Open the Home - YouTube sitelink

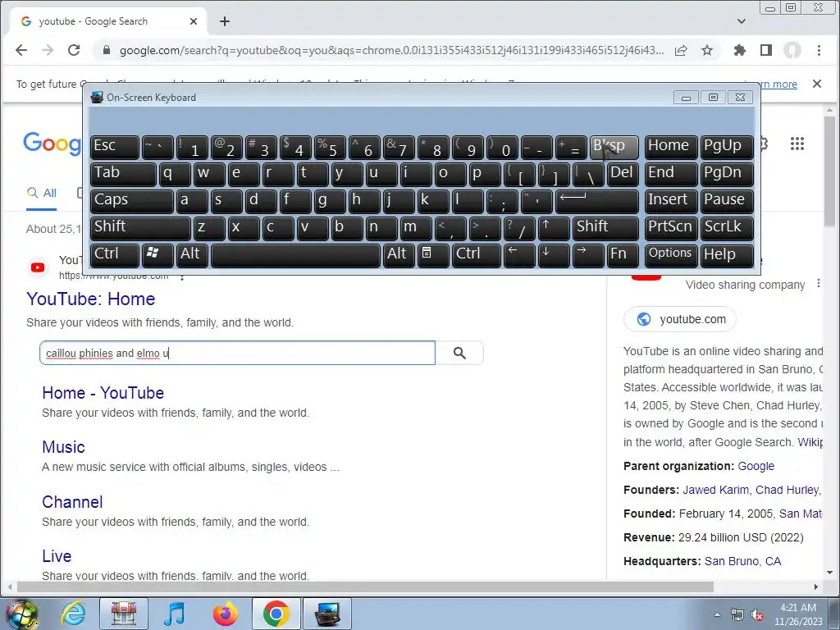coord(103,393)
